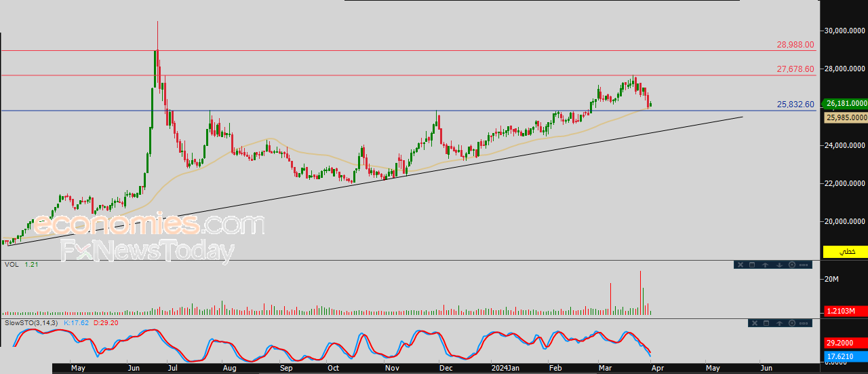The image size is (868, 374).
Task: Open more options of SlowSTO pane
Action: coord(804,323)
